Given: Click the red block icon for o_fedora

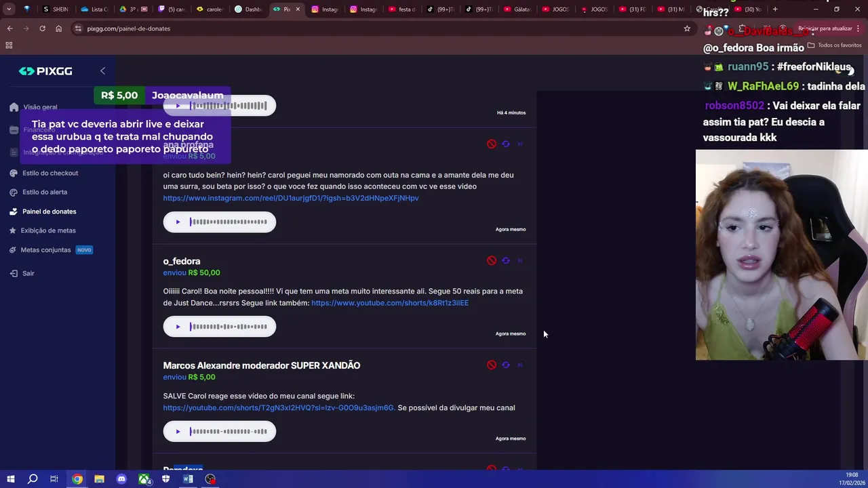Looking at the screenshot, I should 492,260.
